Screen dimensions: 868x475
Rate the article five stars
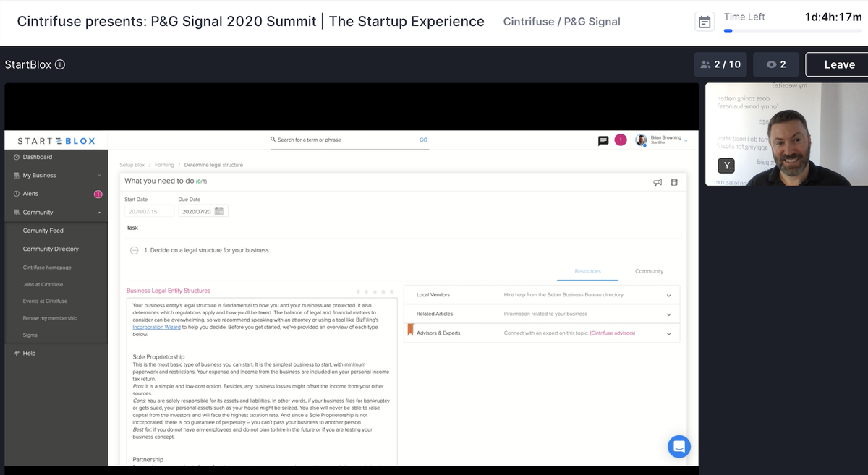click(x=392, y=291)
